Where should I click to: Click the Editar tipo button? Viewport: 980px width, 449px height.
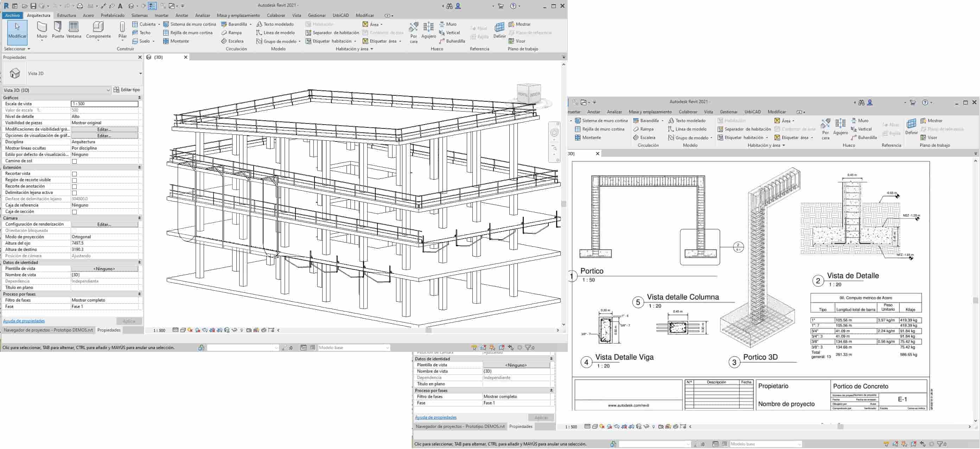[127, 90]
